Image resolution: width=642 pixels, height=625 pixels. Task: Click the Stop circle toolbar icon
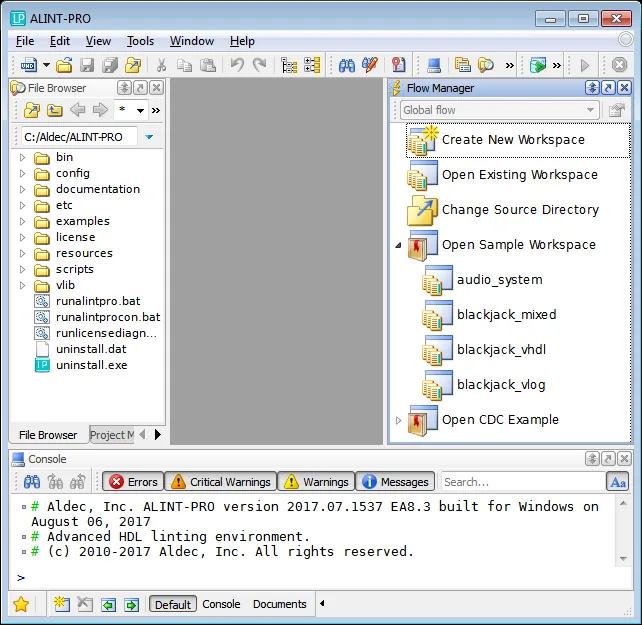[619, 65]
